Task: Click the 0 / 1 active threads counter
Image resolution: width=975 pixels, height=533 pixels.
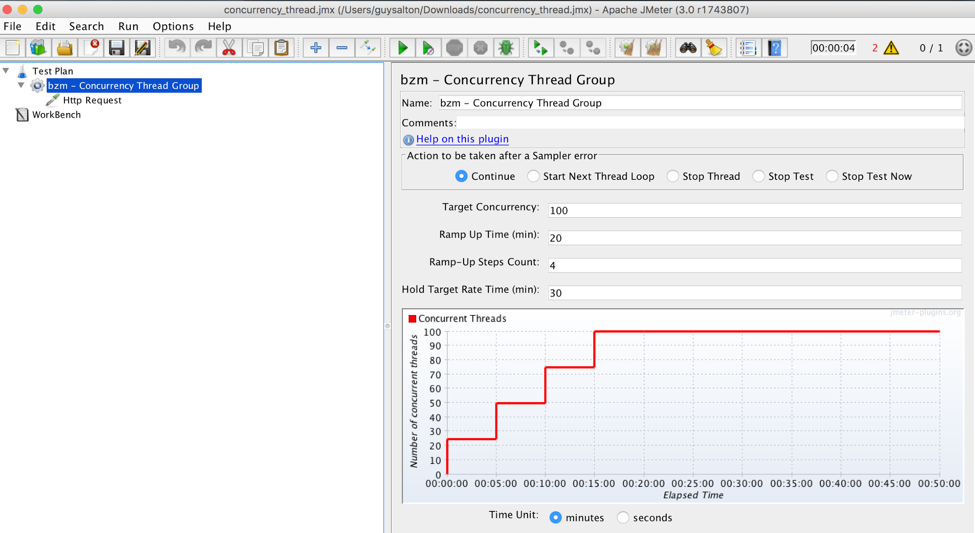Action: (931, 48)
